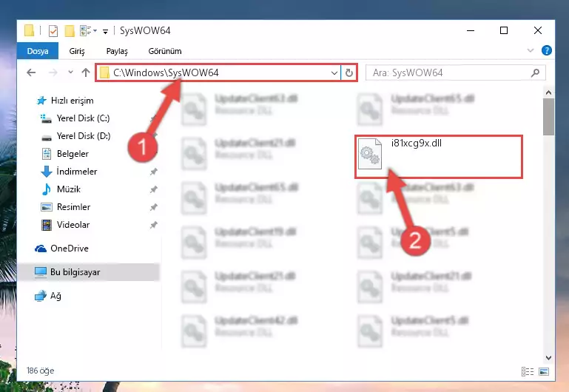Click the pin icon next to Müzik

pos(154,189)
